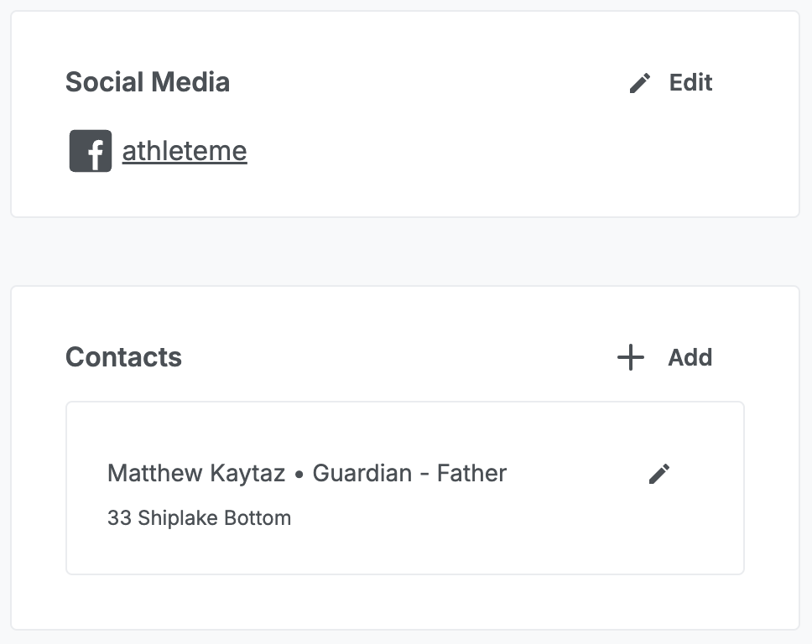The width and height of the screenshot is (812, 644).
Task: Click the Add label to add contact
Action: [x=690, y=357]
